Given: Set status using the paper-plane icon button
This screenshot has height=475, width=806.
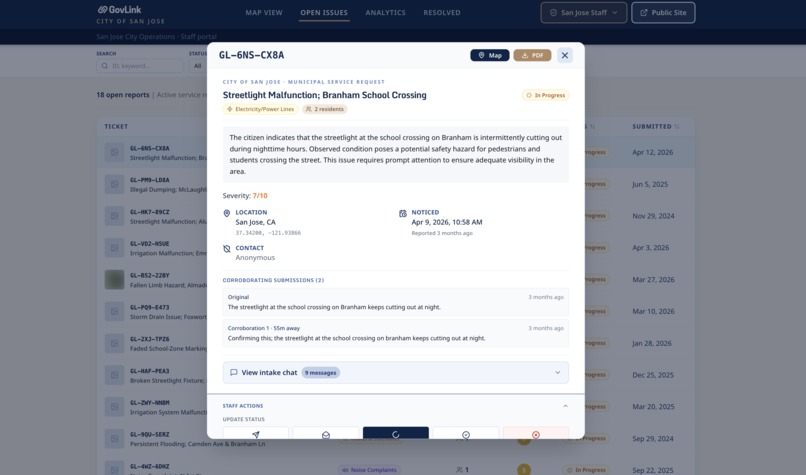Looking at the screenshot, I should (x=256, y=433).
